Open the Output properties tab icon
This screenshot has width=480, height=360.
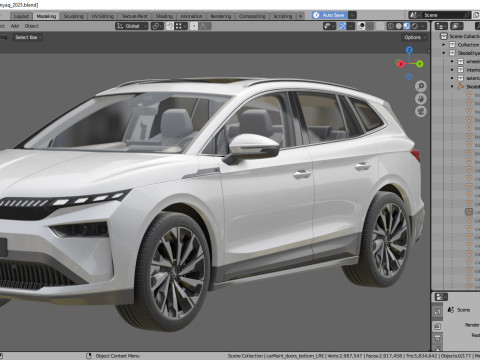[x=437, y=339]
